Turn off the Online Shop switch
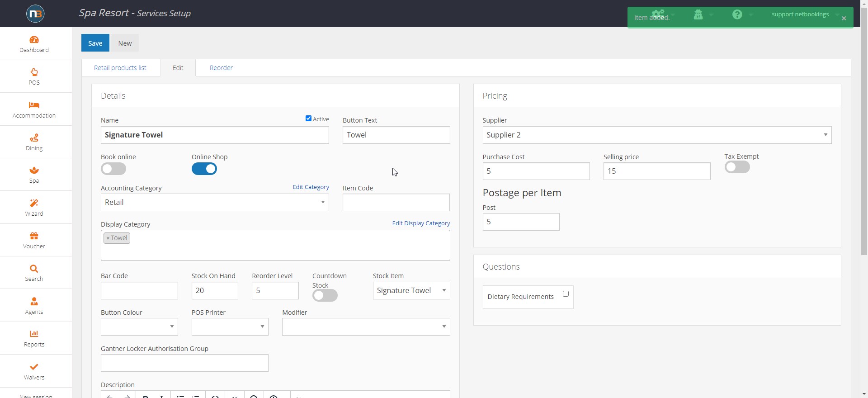 coord(204,169)
